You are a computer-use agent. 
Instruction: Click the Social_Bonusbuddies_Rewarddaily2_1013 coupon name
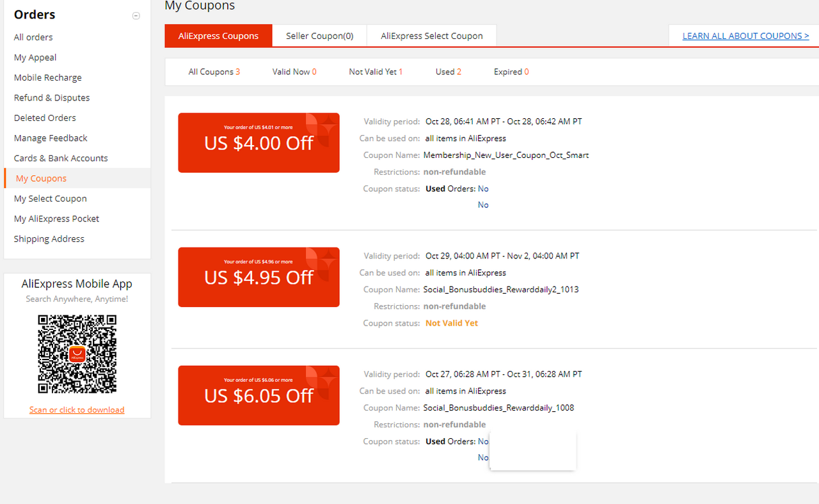click(501, 290)
